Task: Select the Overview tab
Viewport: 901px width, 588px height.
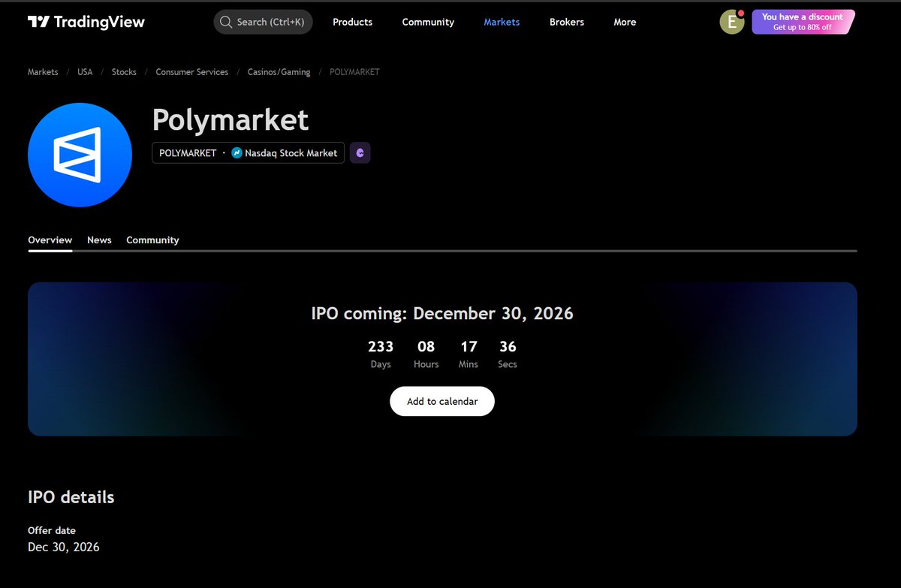Action: [50, 240]
